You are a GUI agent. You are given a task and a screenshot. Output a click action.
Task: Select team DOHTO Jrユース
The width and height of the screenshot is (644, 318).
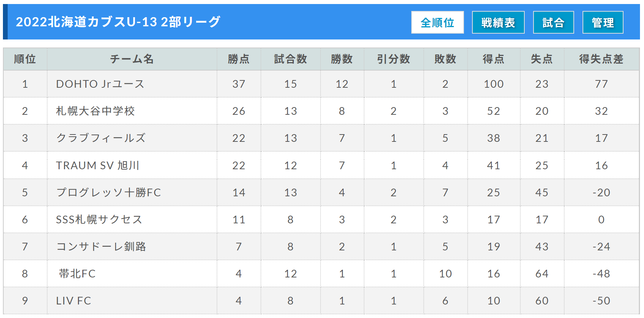click(100, 84)
